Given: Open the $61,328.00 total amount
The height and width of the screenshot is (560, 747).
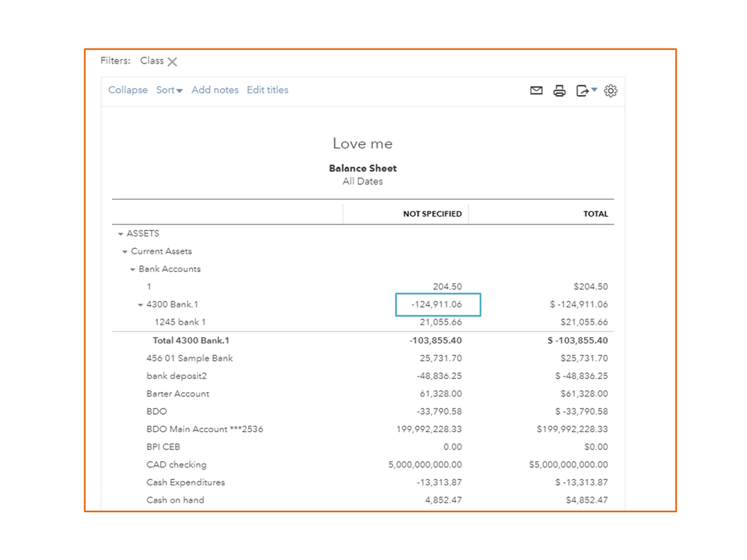Looking at the screenshot, I should 584,394.
